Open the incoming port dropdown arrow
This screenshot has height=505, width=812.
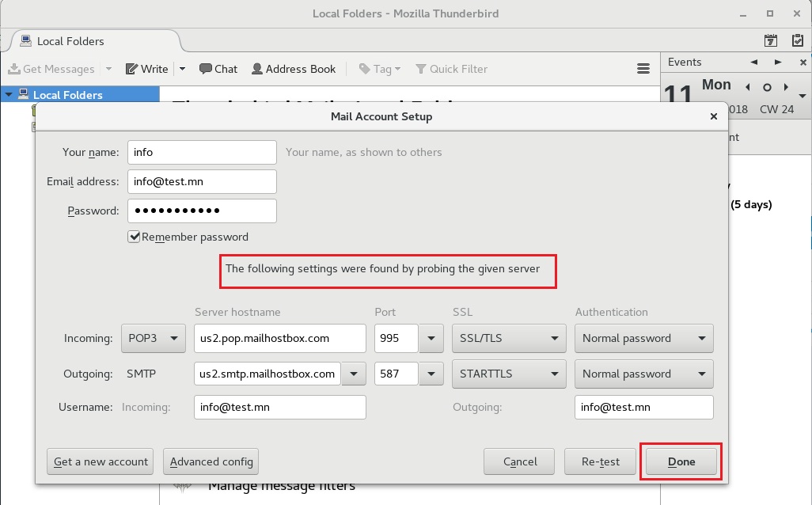tap(431, 338)
